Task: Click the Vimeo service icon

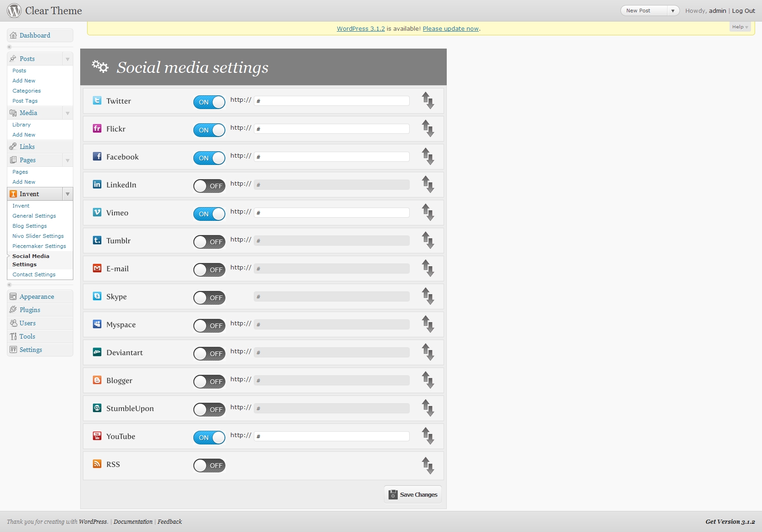Action: pyautogui.click(x=97, y=213)
